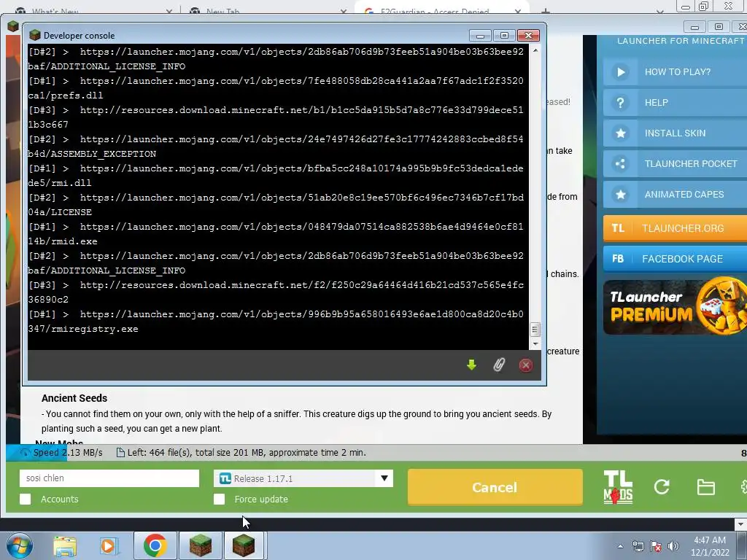The height and width of the screenshot is (560, 747).
Task: Open a new Chrome tab with plus
Action: coord(546,11)
